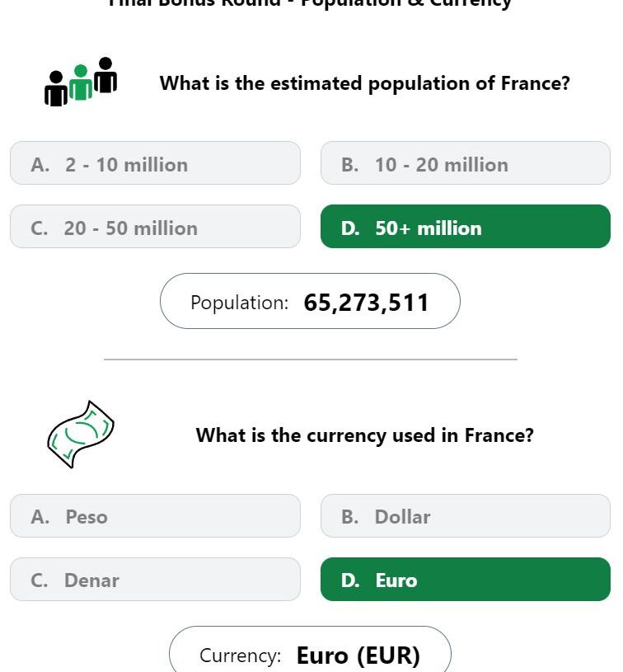This screenshot has height=672, width=623.
Task: Click the green banknote currency icon
Action: click(81, 435)
